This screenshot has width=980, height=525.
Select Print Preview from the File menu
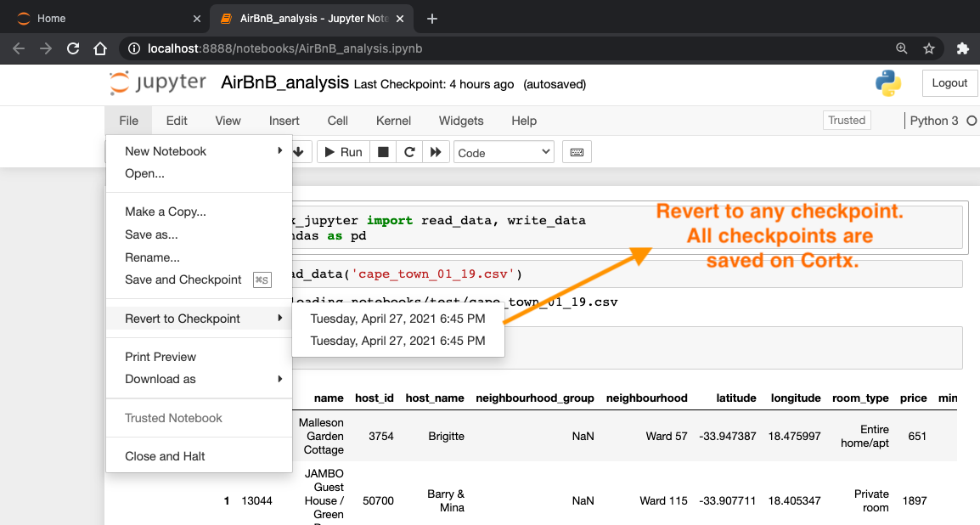(x=199, y=357)
